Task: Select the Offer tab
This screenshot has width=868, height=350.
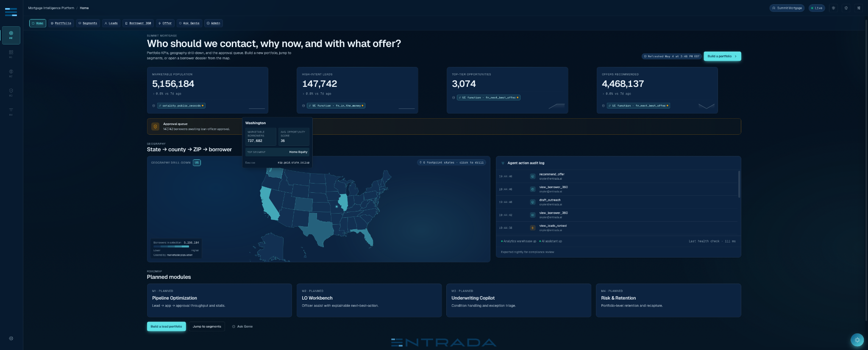Action: [165, 23]
